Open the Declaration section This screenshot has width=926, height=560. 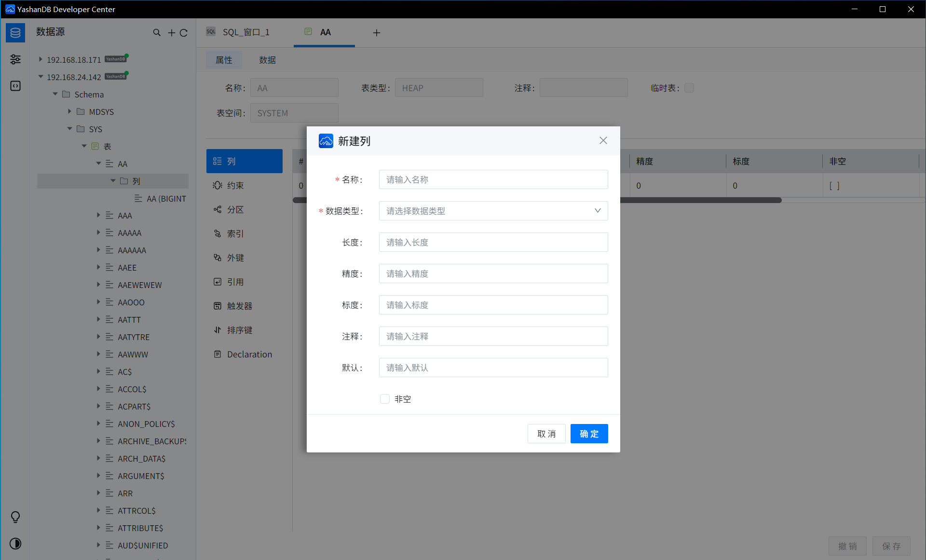pos(245,354)
